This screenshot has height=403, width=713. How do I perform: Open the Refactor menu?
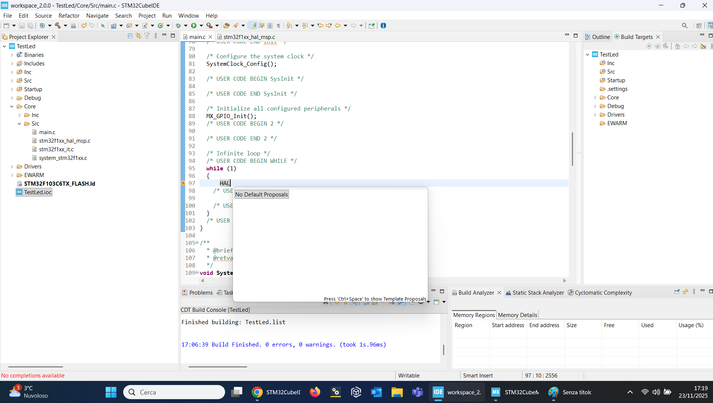click(x=69, y=16)
